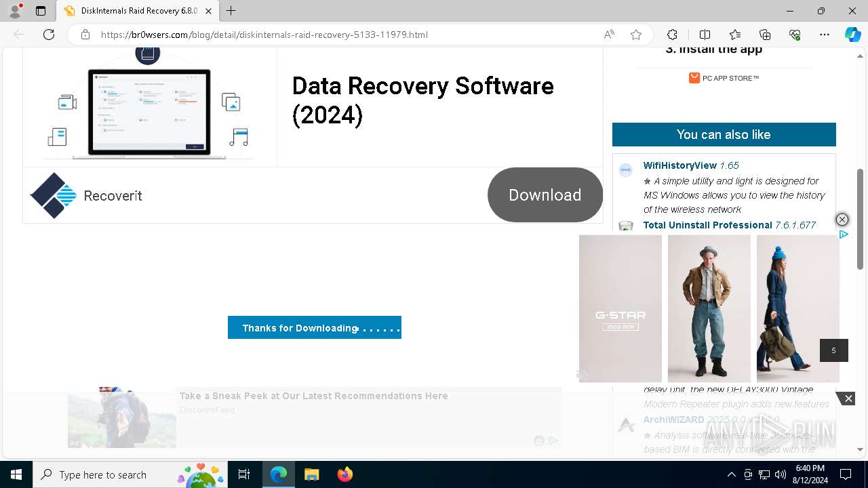The width and height of the screenshot is (868, 488).
Task: Click Thanks for Downloading button
Action: pyautogui.click(x=315, y=327)
